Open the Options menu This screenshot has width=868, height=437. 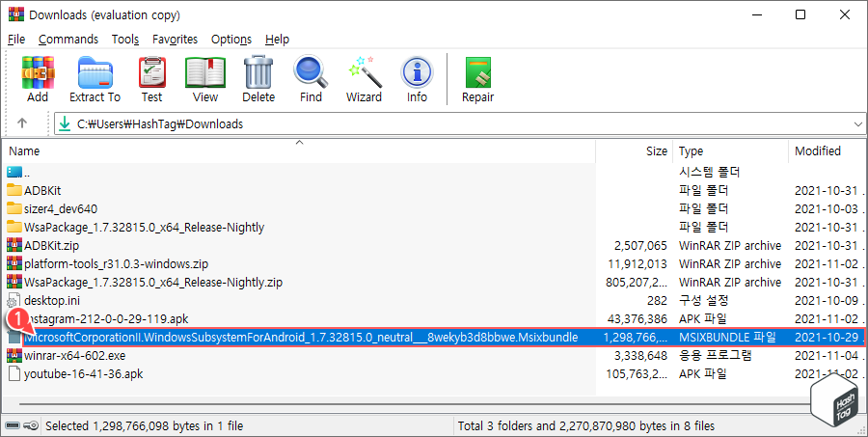point(231,40)
